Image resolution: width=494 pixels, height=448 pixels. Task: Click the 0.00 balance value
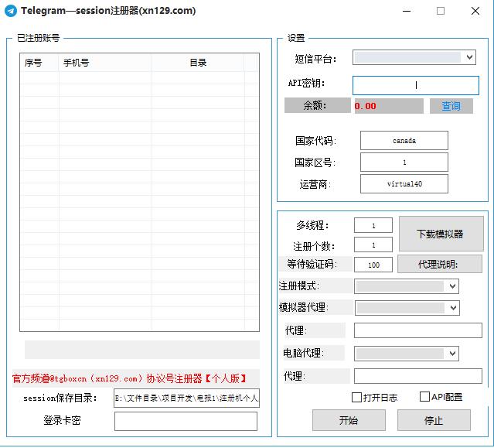pos(365,106)
